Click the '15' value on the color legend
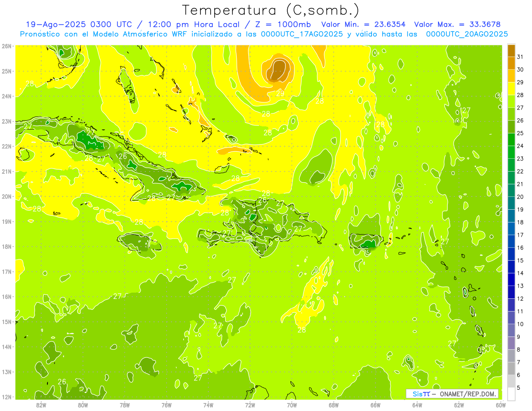Screen dimensions: 532x411 pyautogui.click(x=520, y=260)
